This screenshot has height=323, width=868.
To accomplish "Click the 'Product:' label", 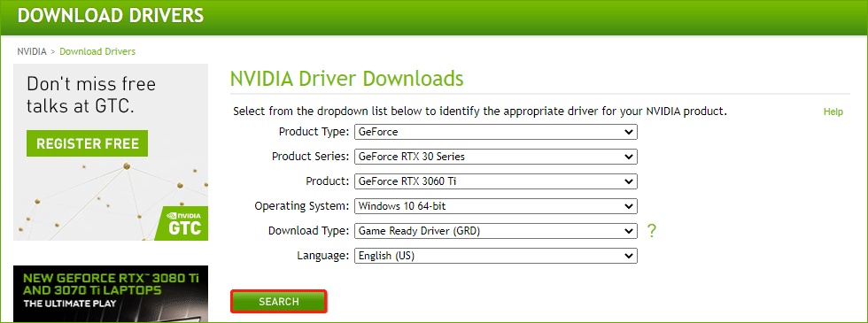I will click(x=328, y=181).
